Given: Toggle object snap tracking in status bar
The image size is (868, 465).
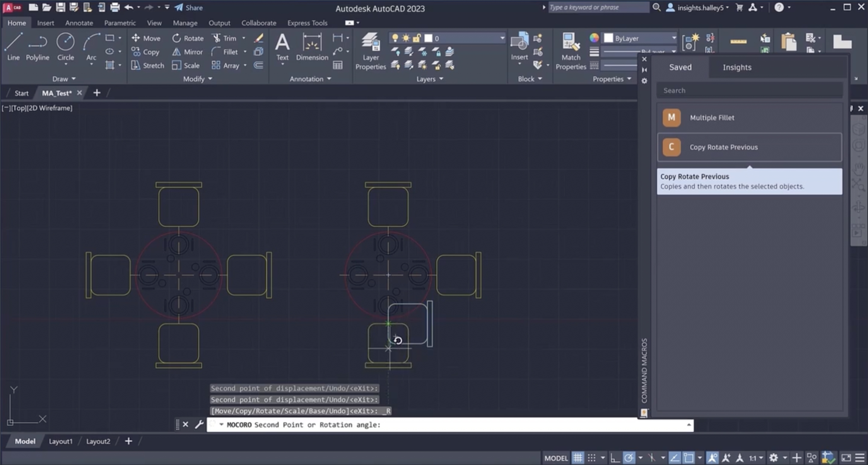Looking at the screenshot, I should click(675, 457).
